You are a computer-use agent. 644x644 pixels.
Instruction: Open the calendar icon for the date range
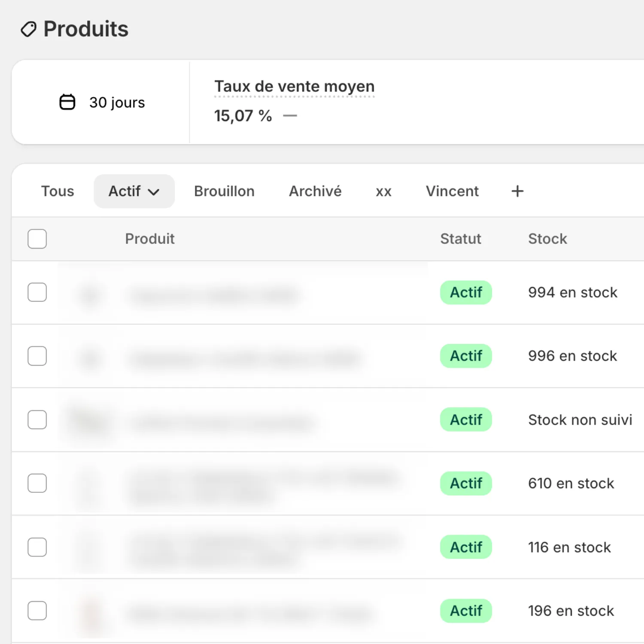[x=67, y=102]
